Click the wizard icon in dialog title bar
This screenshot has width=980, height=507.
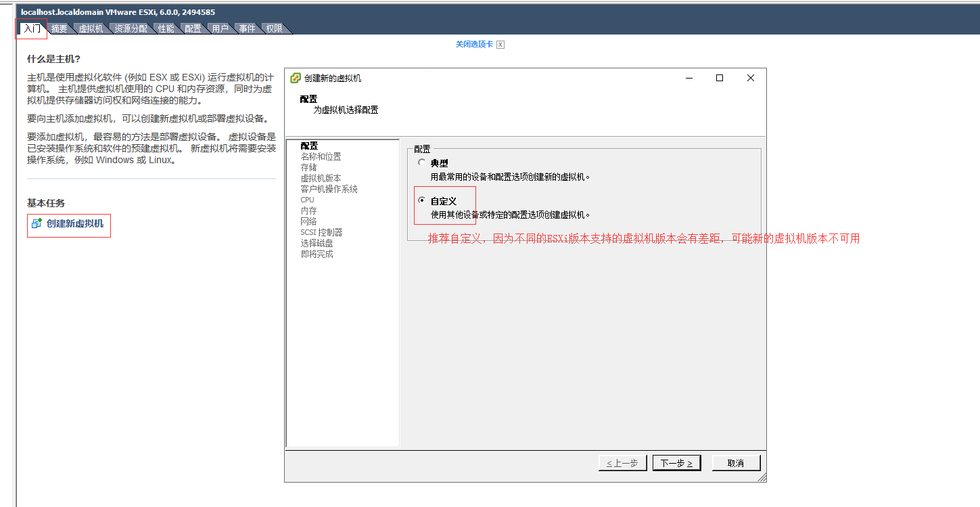295,78
